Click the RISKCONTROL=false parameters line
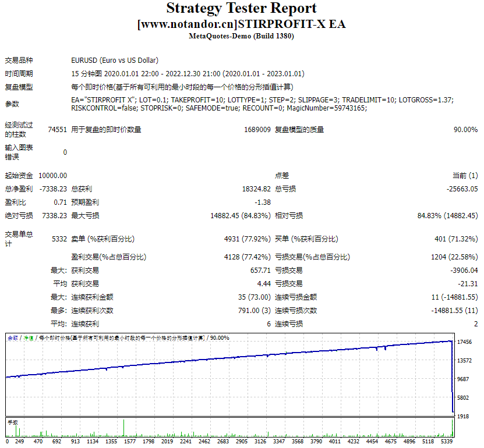484x448 pixels. 219,108
